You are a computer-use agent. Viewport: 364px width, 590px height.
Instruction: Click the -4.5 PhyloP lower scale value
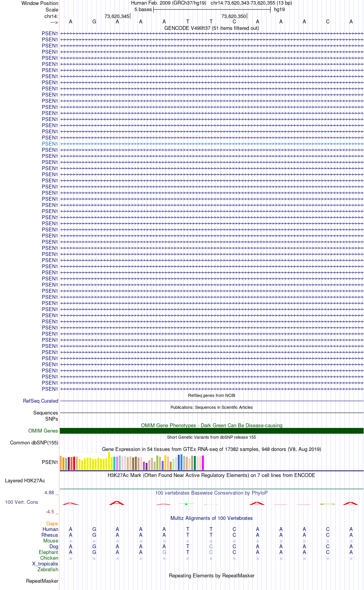[x=50, y=512]
